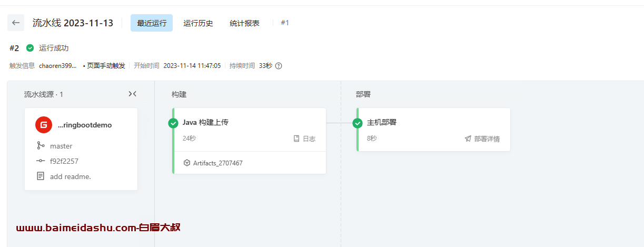Select the 33秒 total duration value

[265, 66]
